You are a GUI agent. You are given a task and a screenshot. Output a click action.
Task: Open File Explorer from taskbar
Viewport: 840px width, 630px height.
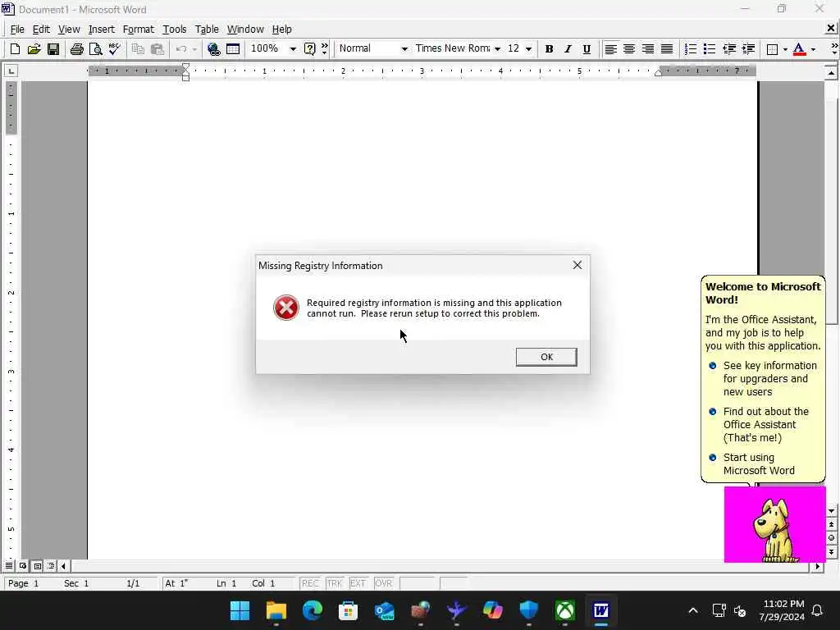point(276,610)
